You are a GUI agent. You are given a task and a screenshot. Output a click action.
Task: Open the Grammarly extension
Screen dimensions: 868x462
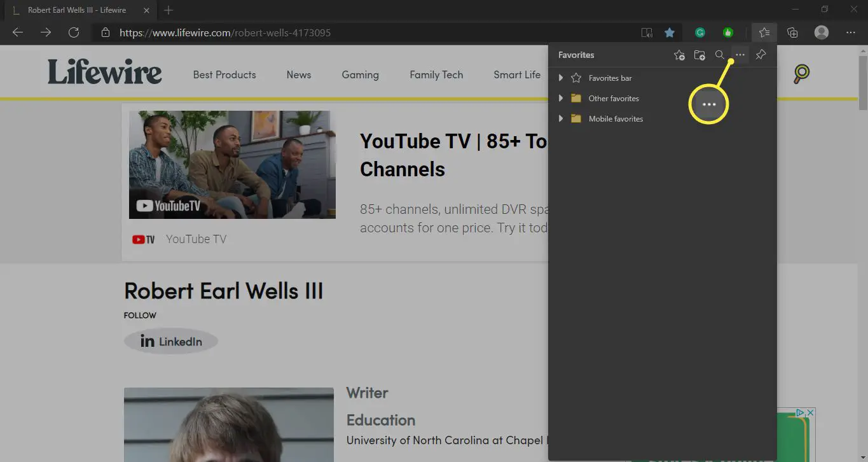pyautogui.click(x=700, y=32)
